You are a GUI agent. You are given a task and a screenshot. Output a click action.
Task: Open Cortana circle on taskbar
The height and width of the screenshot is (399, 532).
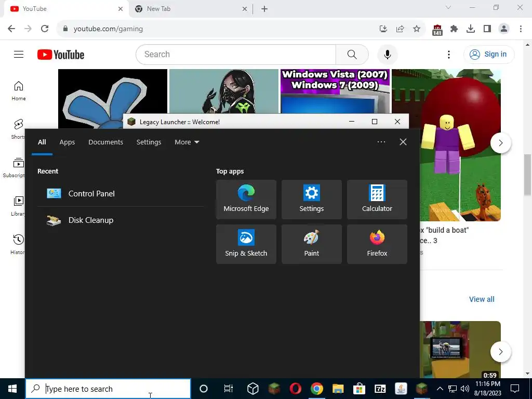coord(204,389)
